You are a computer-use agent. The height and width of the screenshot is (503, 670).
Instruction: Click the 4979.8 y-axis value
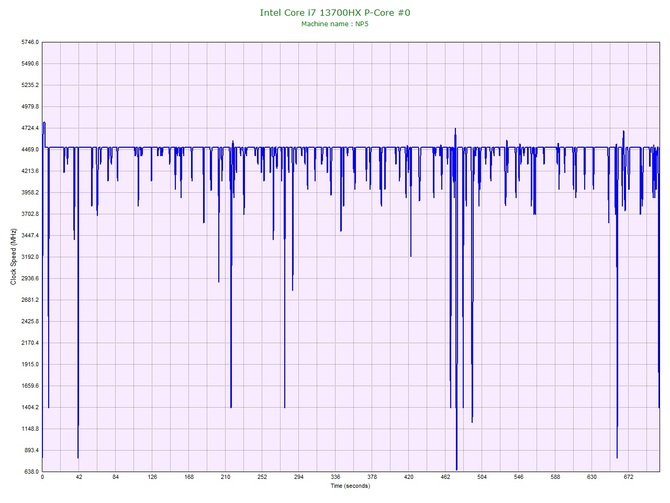30,106
